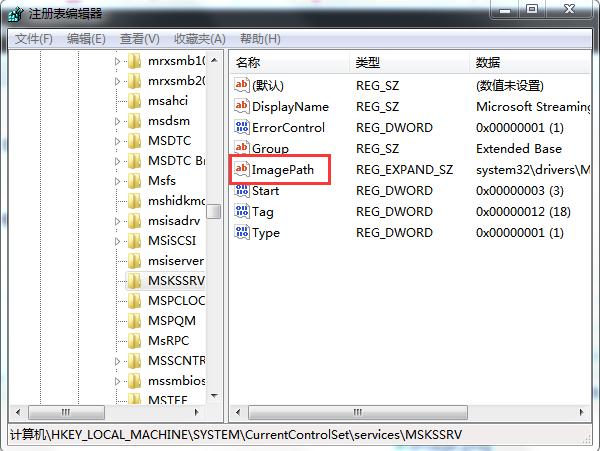Click the Registry Editor title bar icon

click(16, 14)
